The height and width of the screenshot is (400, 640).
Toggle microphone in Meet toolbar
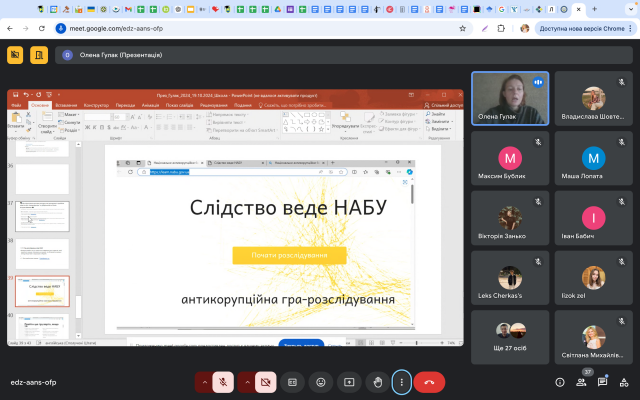223,382
